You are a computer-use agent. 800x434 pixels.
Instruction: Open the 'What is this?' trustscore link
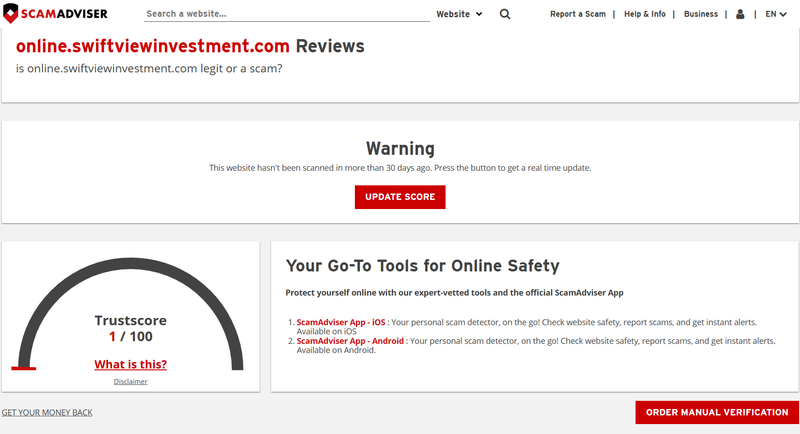pyautogui.click(x=131, y=364)
